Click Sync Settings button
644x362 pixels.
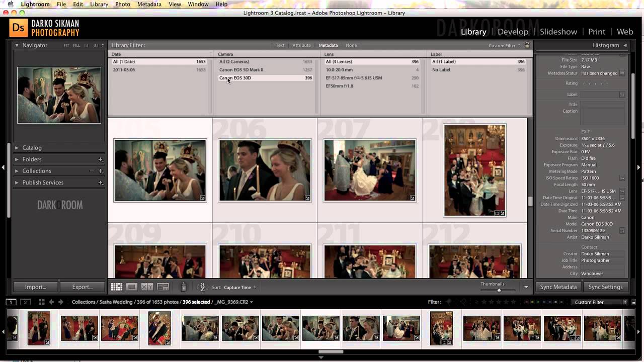(605, 287)
